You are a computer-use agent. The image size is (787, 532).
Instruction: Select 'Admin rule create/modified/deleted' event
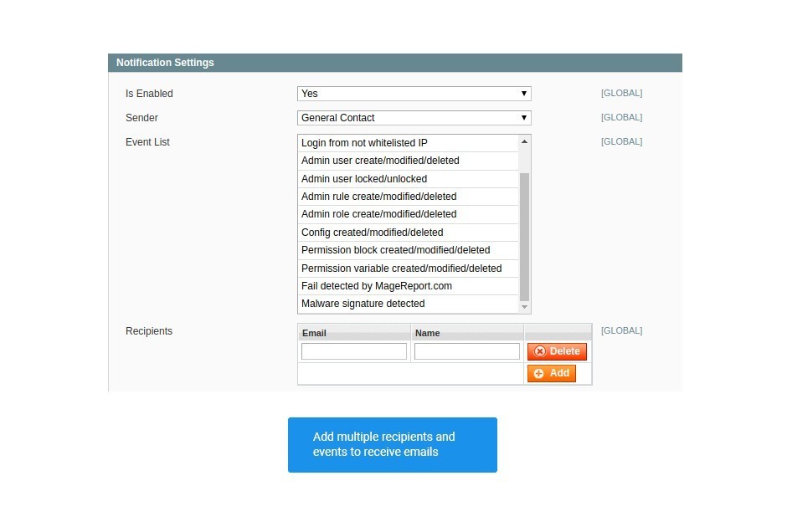coord(408,197)
